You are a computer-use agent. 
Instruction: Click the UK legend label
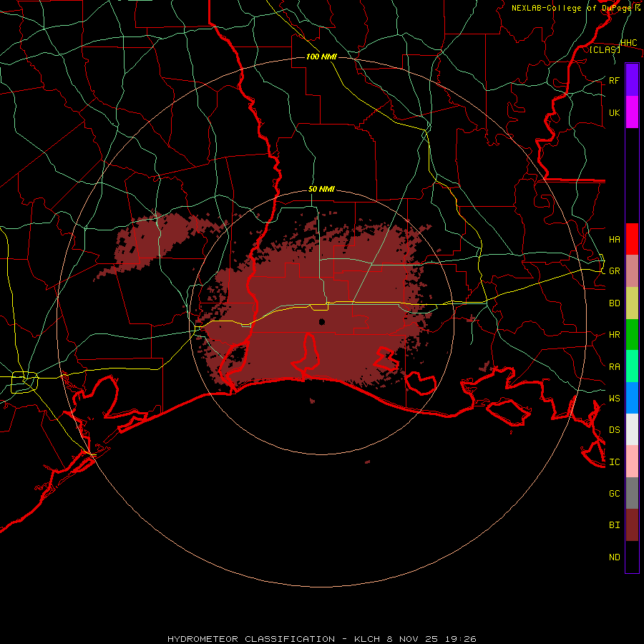(x=614, y=112)
